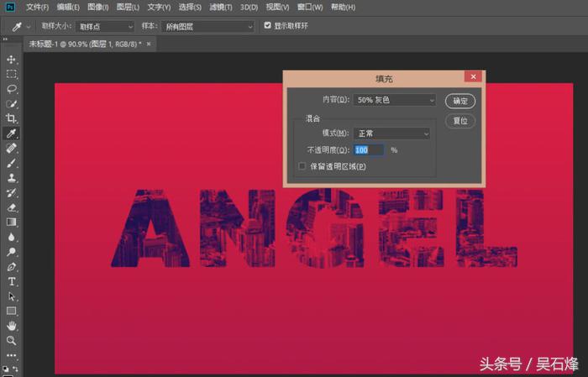This screenshot has height=377, width=588.
Task: Select the Path Selection tool
Action: [11, 296]
